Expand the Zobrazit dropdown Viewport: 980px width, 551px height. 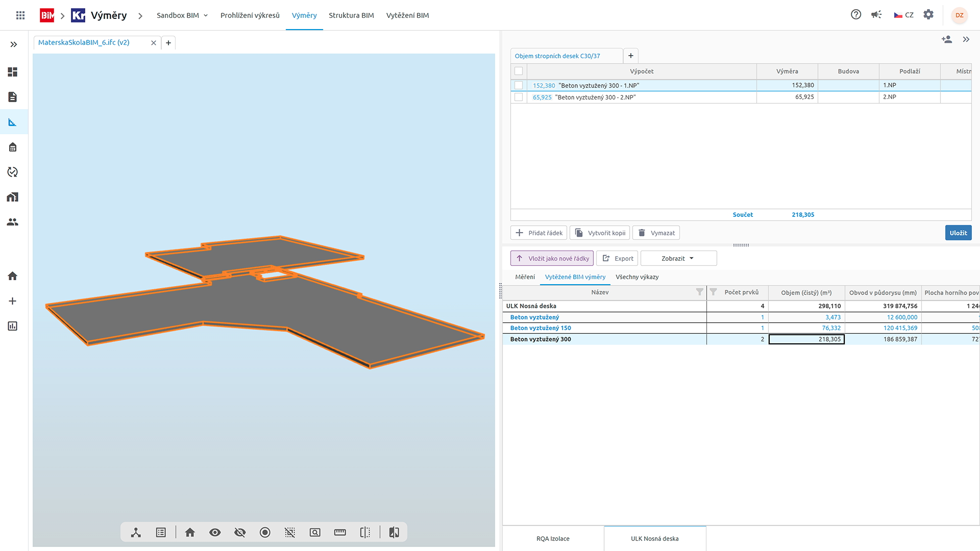point(678,258)
